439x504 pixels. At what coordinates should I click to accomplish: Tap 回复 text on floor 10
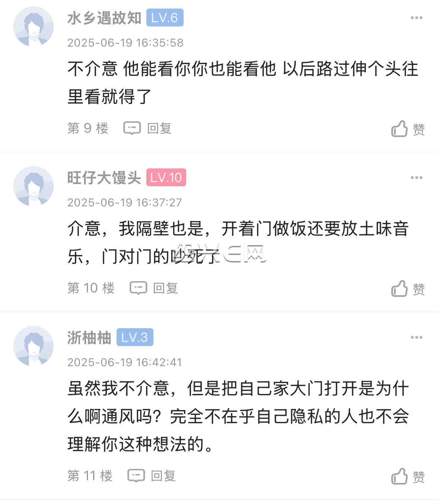coord(165,288)
